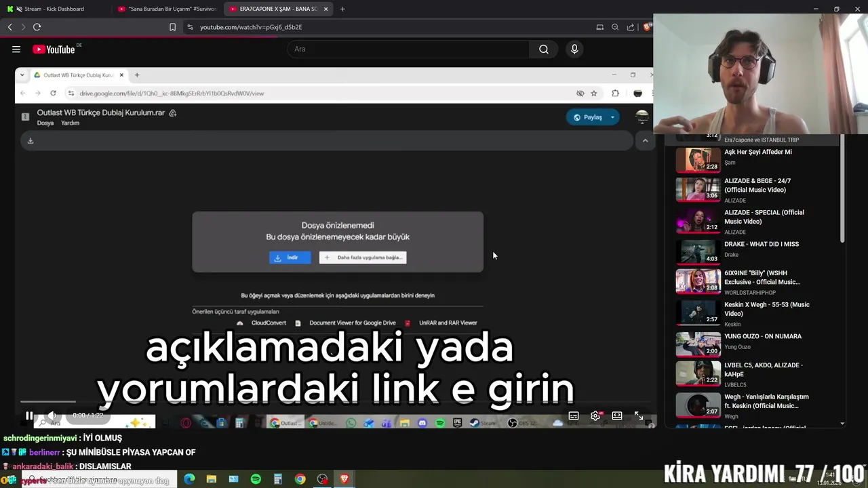Open the video player settings gear
This screenshot has height=488, width=868.
595,415
